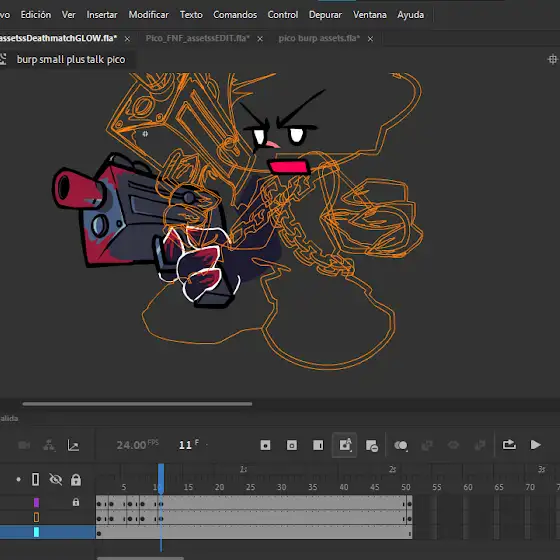This screenshot has height=560, width=560.
Task: Click the timeline horizontal scrollbar
Action: [x=140, y=558]
